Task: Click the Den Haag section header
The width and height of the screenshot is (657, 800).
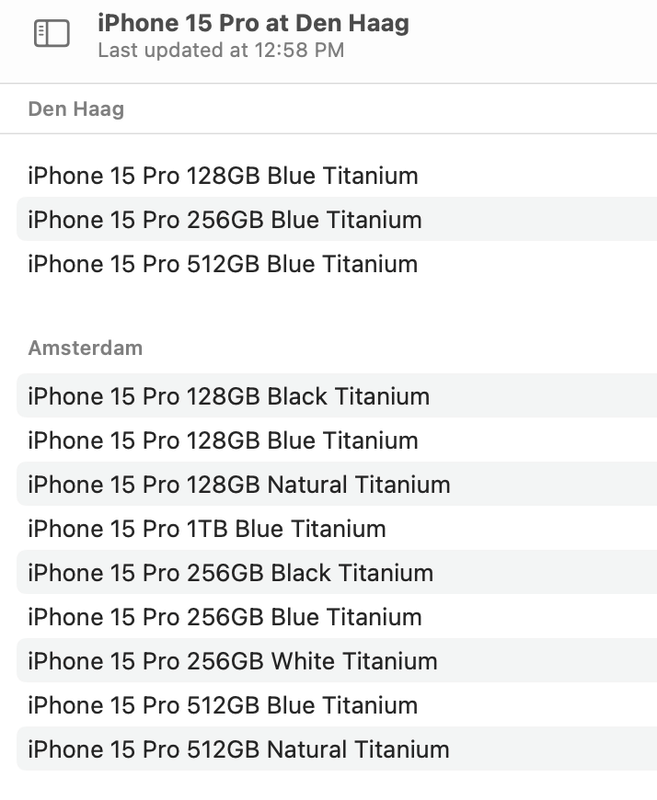Action: pos(76,109)
